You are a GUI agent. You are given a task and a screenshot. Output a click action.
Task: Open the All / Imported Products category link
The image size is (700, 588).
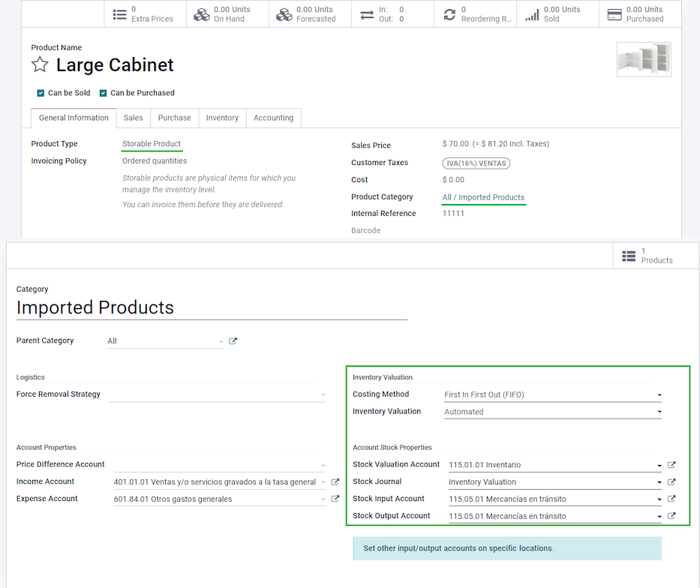coord(483,196)
